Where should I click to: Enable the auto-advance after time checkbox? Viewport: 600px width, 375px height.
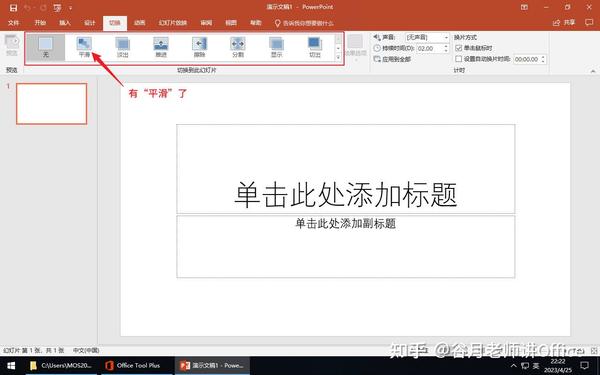coord(458,59)
